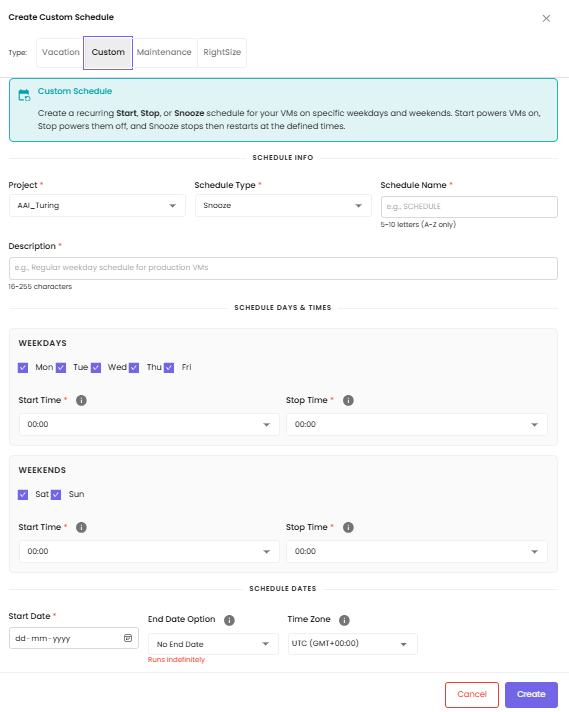
Task: Uncheck the Sun weekend checkbox
Action: pos(56,494)
